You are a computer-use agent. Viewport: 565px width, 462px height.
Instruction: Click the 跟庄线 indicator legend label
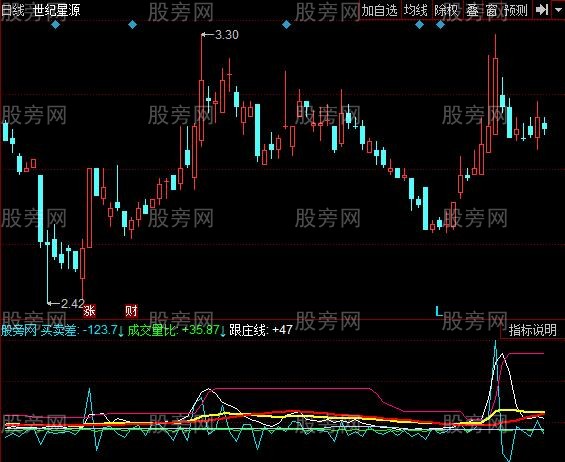[x=249, y=330]
